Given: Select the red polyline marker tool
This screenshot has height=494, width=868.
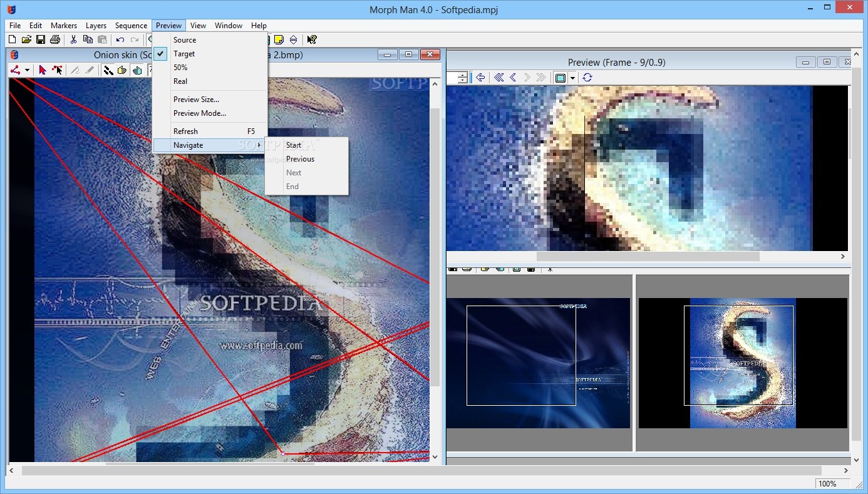Looking at the screenshot, I should coord(16,70).
